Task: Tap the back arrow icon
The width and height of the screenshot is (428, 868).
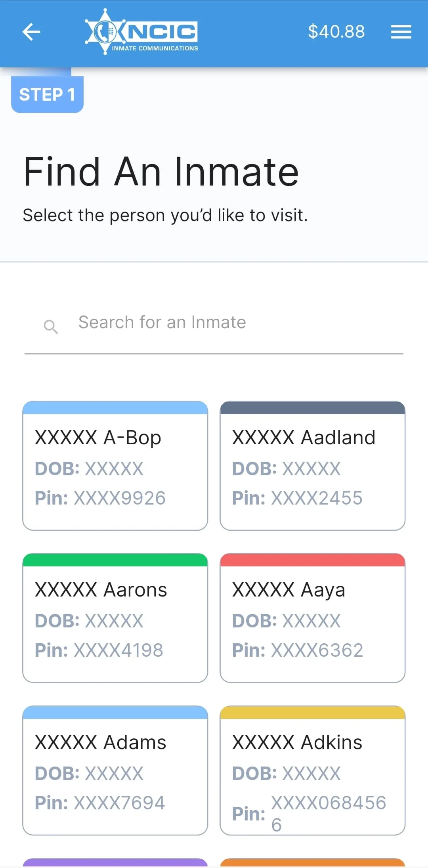Action: coord(31,32)
